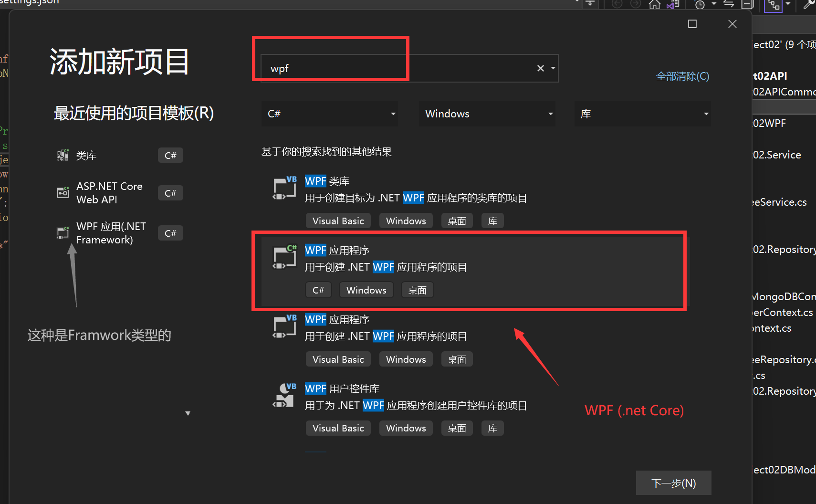The width and height of the screenshot is (816, 504).
Task: Select the eeRepository file in Solution Explorer
Action: point(784,359)
